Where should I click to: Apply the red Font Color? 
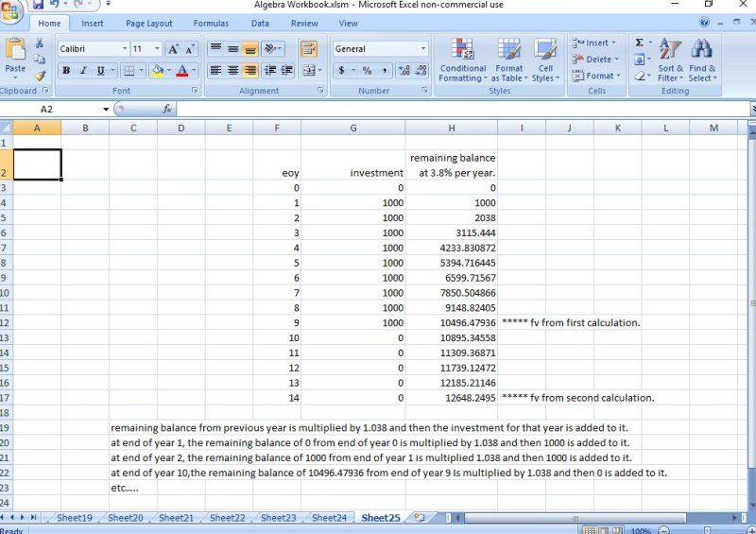click(x=182, y=71)
